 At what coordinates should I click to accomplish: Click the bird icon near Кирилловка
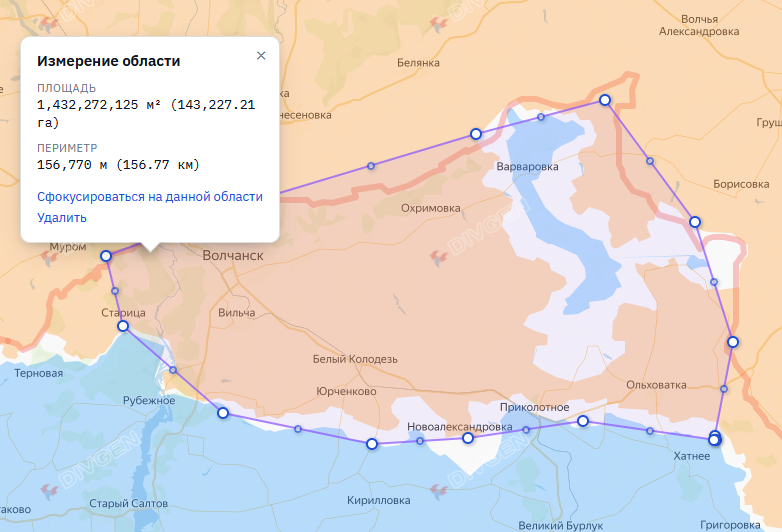[x=438, y=491]
